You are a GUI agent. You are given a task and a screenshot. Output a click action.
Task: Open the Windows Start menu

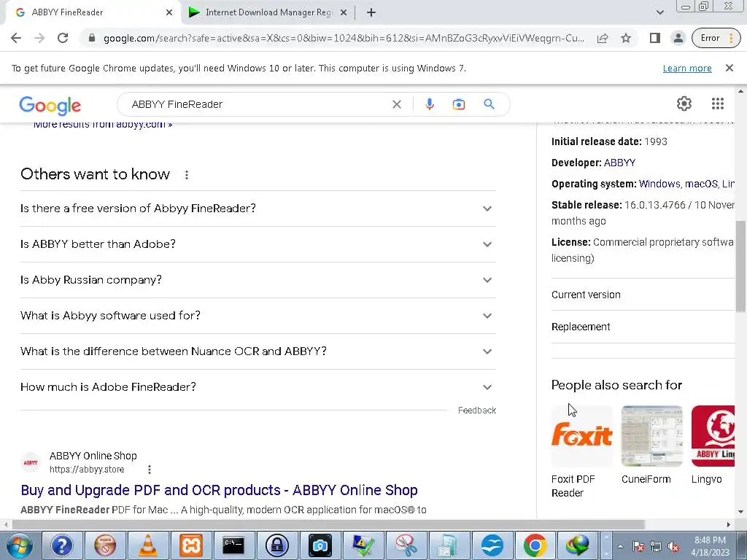click(x=19, y=545)
